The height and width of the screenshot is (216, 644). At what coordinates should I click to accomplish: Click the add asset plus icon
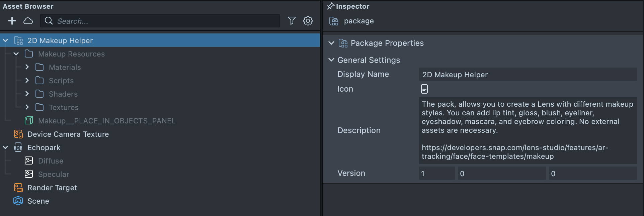pyautogui.click(x=12, y=21)
